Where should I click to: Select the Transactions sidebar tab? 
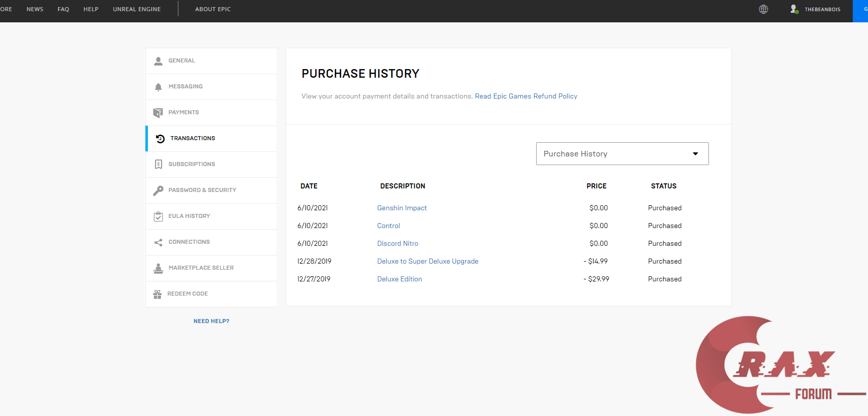click(x=193, y=138)
